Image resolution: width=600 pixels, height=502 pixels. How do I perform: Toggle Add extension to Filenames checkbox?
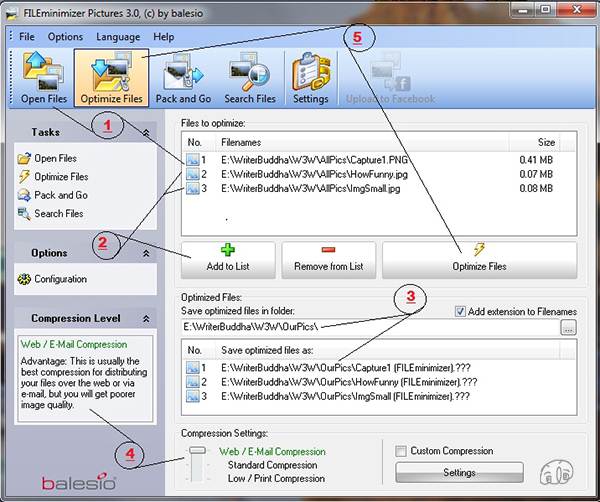pos(460,311)
